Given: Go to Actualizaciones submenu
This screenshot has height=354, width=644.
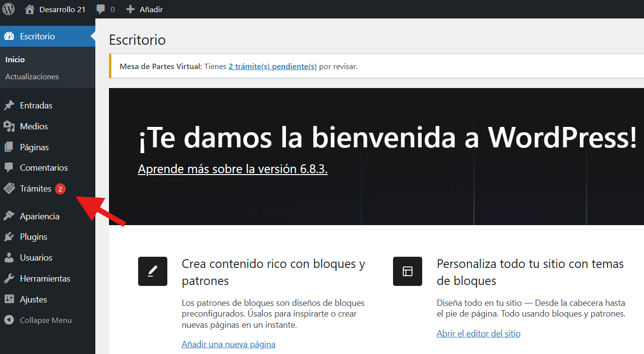Looking at the screenshot, I should tap(32, 77).
